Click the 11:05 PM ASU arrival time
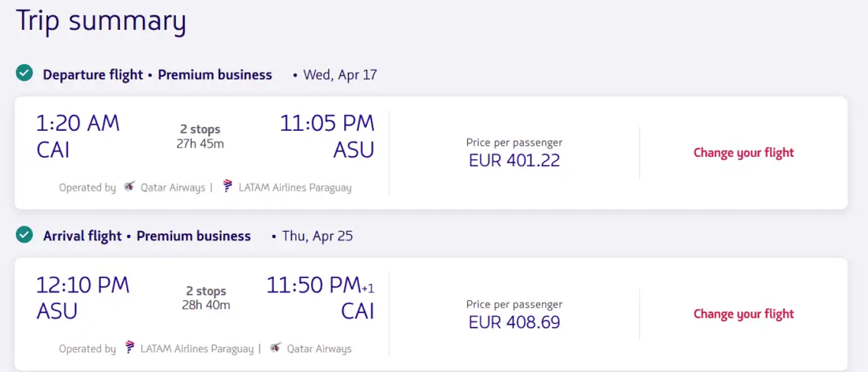This screenshot has height=372, width=868. point(327,136)
